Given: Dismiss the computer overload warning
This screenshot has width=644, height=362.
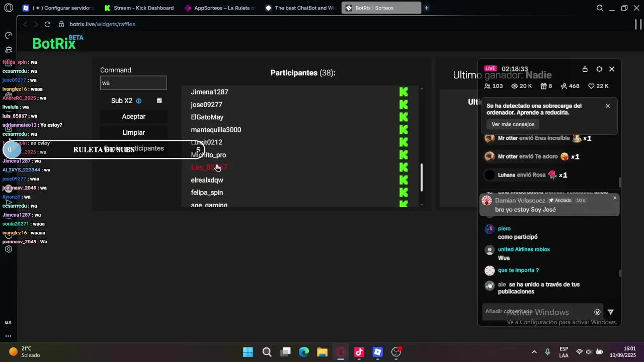Looking at the screenshot, I should [608, 106].
